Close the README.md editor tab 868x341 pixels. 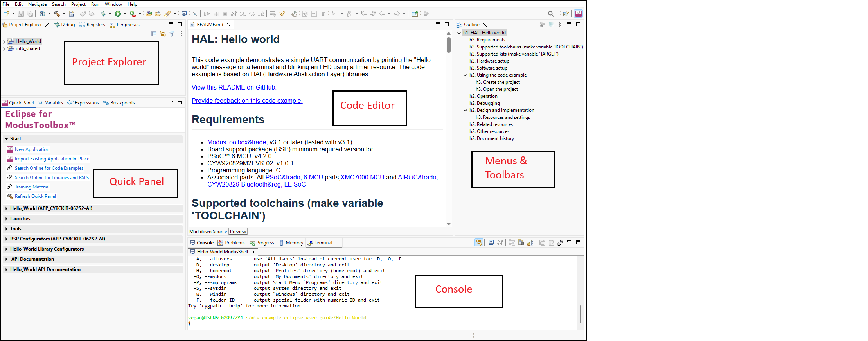[229, 25]
